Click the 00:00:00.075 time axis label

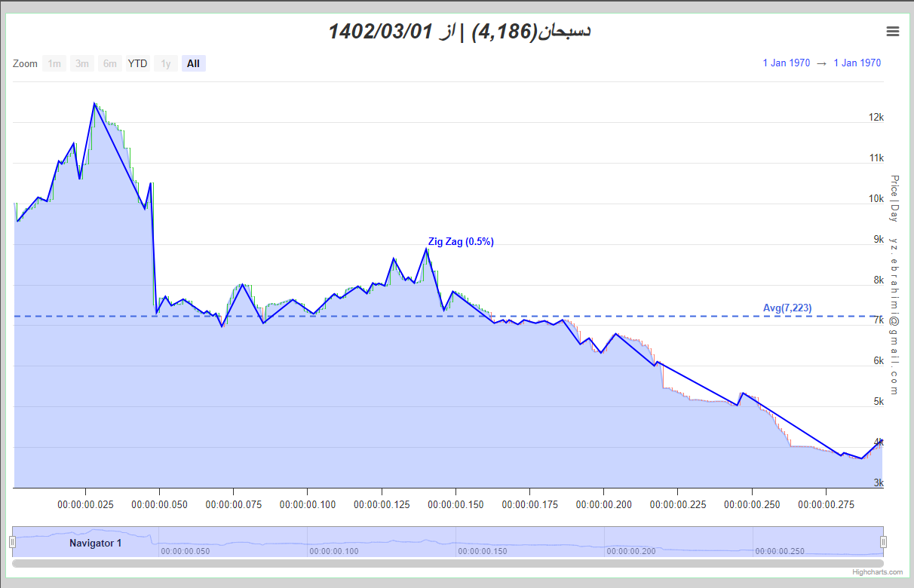pos(234,504)
